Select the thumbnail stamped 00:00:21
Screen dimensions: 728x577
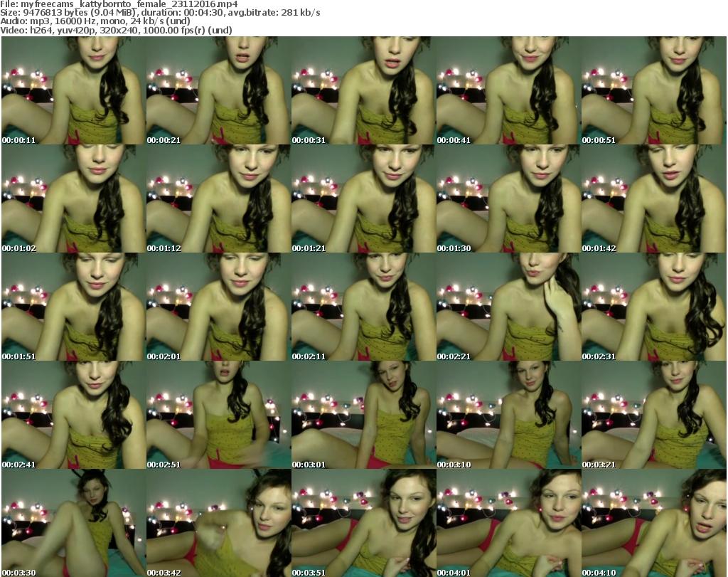tap(219, 90)
